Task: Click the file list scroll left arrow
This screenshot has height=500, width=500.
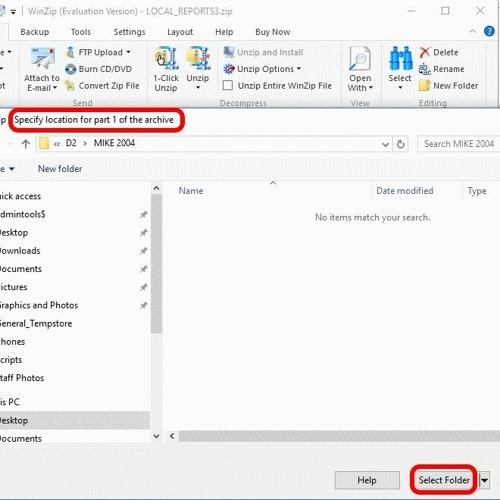Action: click(172, 436)
